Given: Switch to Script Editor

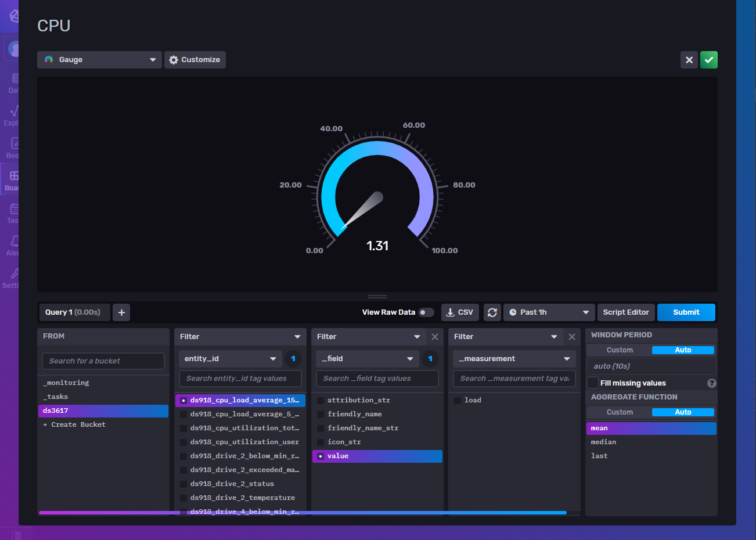Looking at the screenshot, I should click(x=626, y=312).
